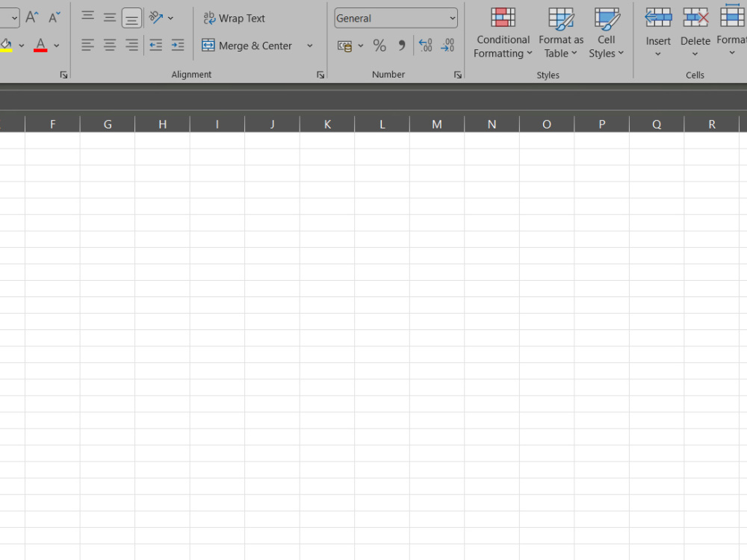Launch Number format dialog launcher

point(458,75)
